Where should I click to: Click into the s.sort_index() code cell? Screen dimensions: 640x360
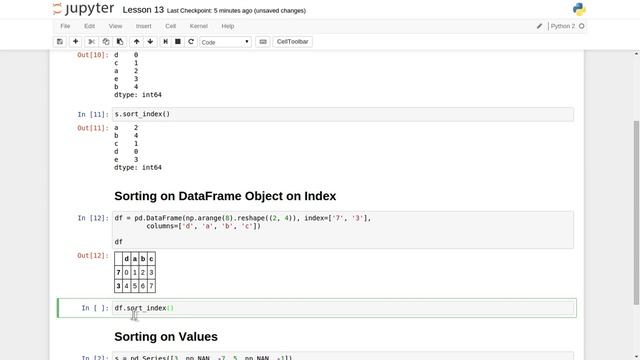tap(343, 114)
